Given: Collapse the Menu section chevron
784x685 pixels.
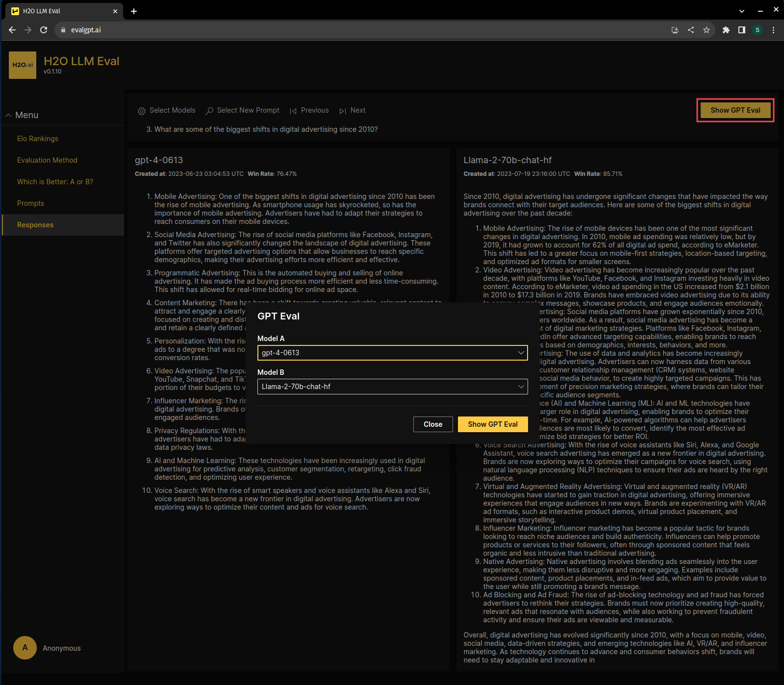Looking at the screenshot, I should point(8,115).
